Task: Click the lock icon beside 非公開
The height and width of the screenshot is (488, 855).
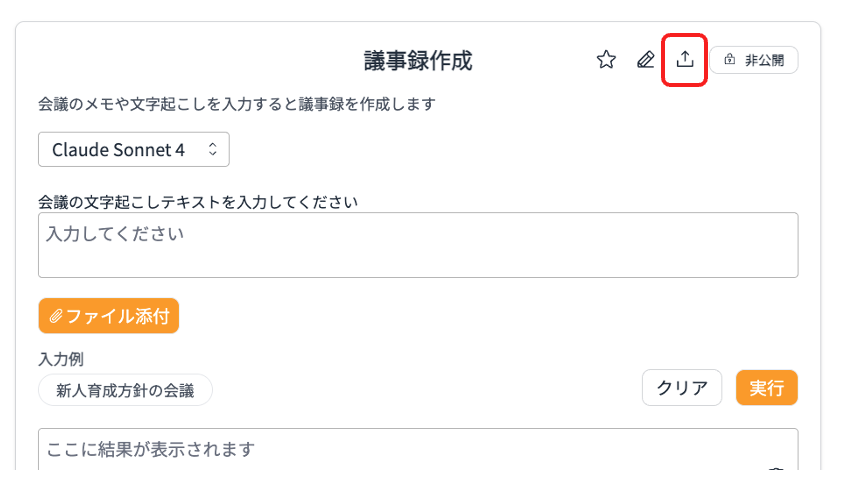Action: coord(730,59)
